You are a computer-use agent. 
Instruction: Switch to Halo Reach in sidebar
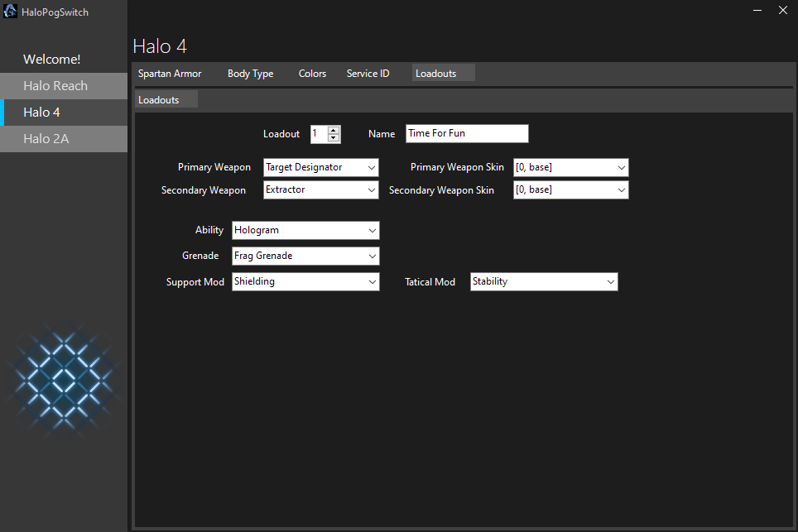[64, 85]
